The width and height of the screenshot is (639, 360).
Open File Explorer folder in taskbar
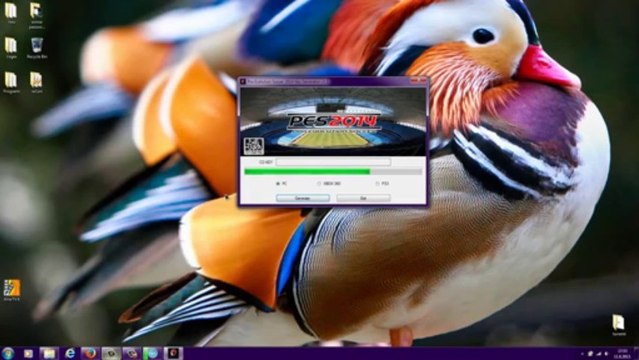pyautogui.click(x=48, y=353)
